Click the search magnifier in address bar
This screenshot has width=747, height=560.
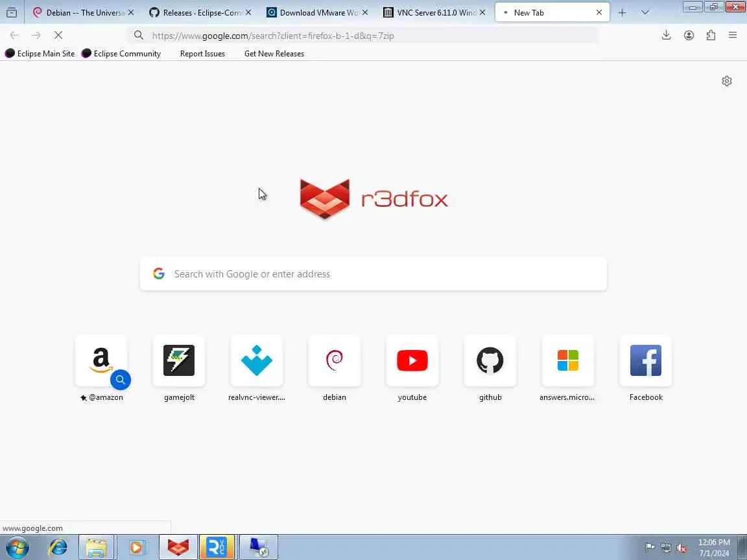pos(139,35)
